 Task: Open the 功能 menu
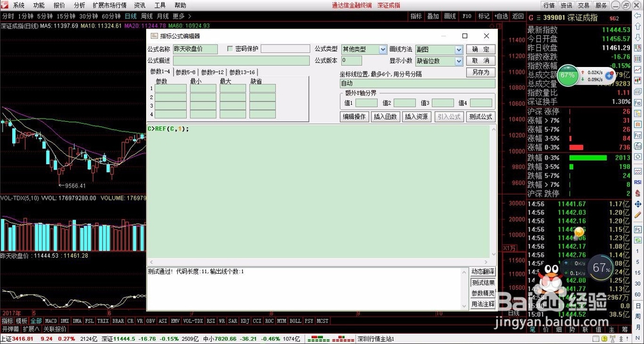coord(39,5)
